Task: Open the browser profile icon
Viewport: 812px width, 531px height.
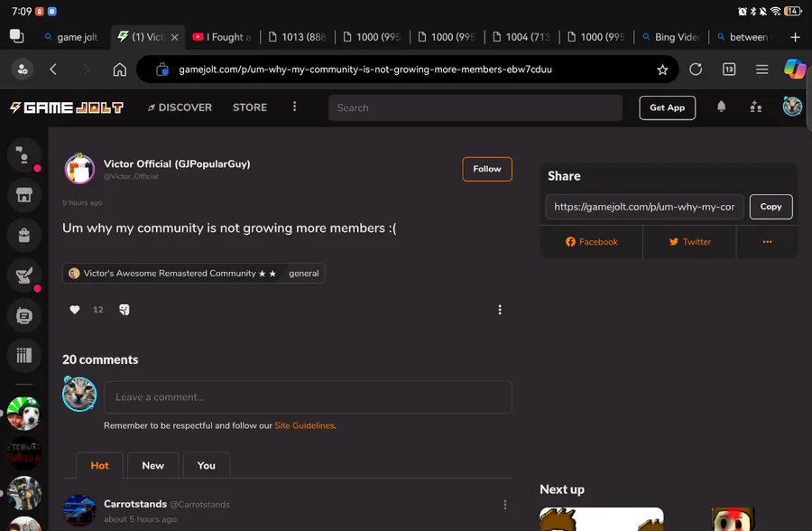Action: coord(23,69)
